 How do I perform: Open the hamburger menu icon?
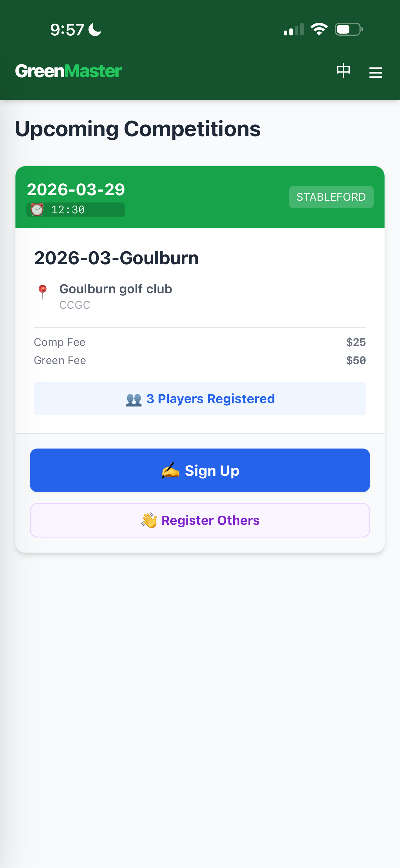point(375,72)
